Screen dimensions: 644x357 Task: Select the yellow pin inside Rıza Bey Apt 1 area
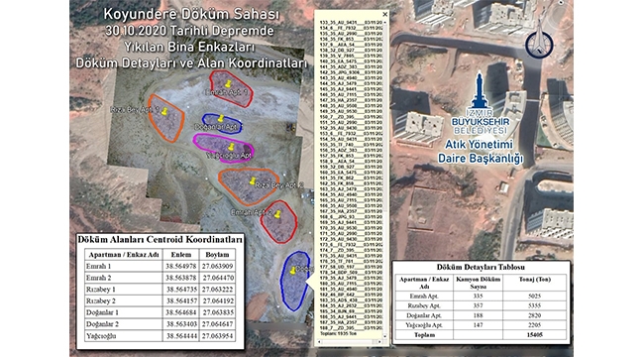[x=164, y=111]
